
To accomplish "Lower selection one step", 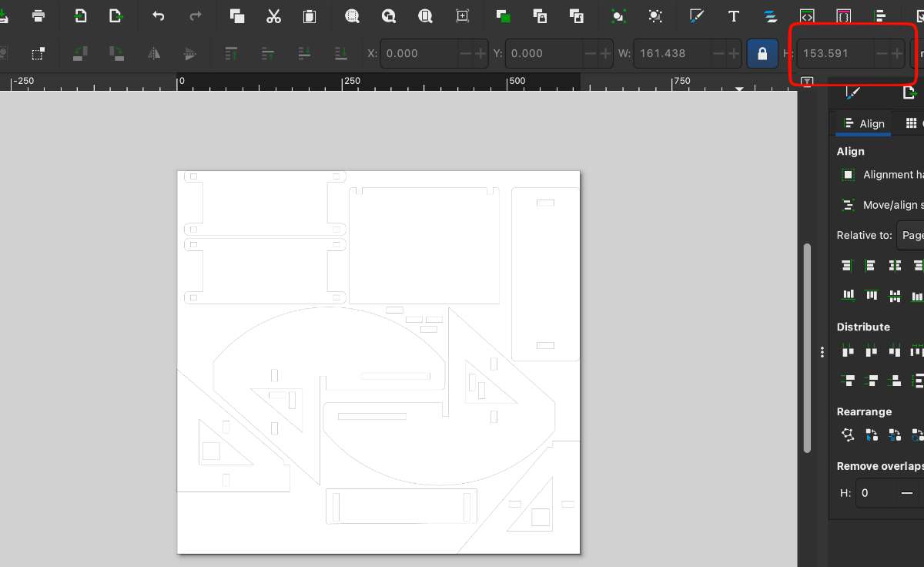I will pyautogui.click(x=303, y=53).
